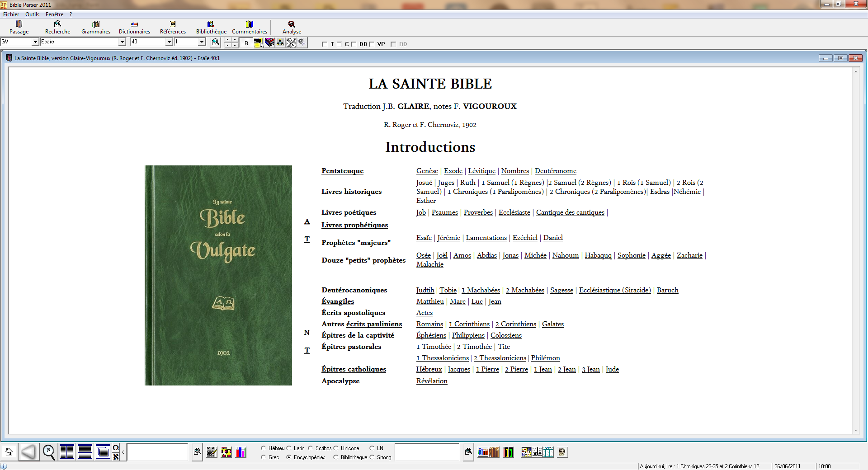This screenshot has width=868, height=470.
Task: Click the back arrow button in the bottom toolbar
Action: (29, 452)
